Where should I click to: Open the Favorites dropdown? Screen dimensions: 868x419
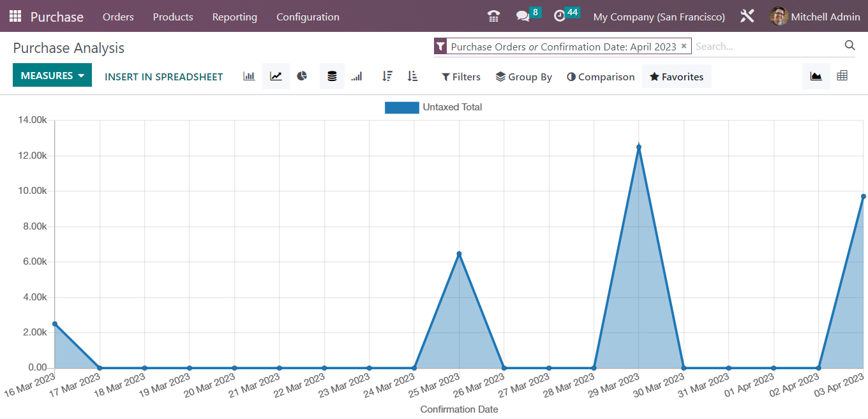tap(677, 76)
